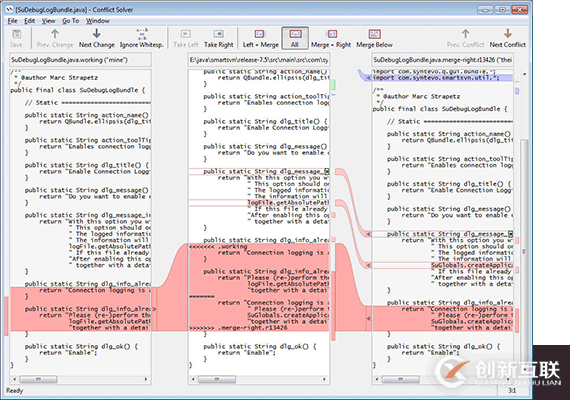Click the left pane file path field

click(x=80, y=60)
